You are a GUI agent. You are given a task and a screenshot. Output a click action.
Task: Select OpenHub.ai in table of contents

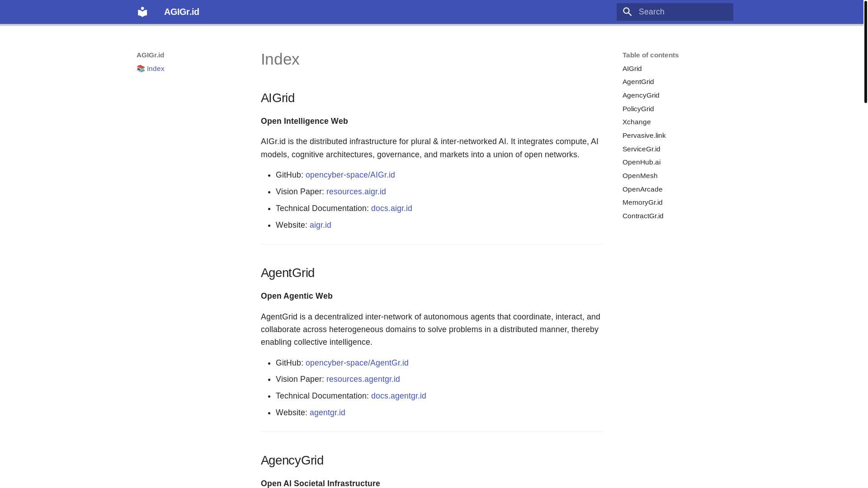(x=641, y=162)
